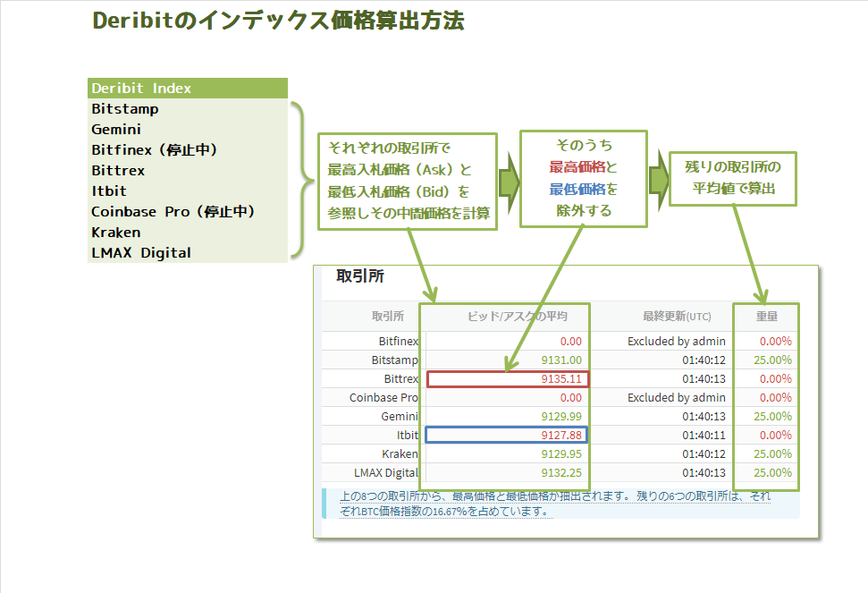Click the text '最高価格と' in red
Viewport: 868px width, 593px height.
coord(583,166)
